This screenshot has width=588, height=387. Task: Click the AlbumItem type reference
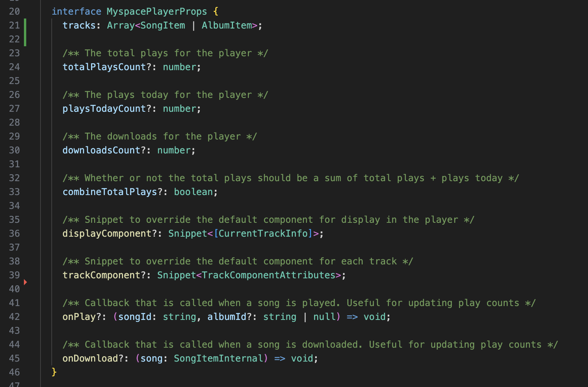pyautogui.click(x=226, y=25)
